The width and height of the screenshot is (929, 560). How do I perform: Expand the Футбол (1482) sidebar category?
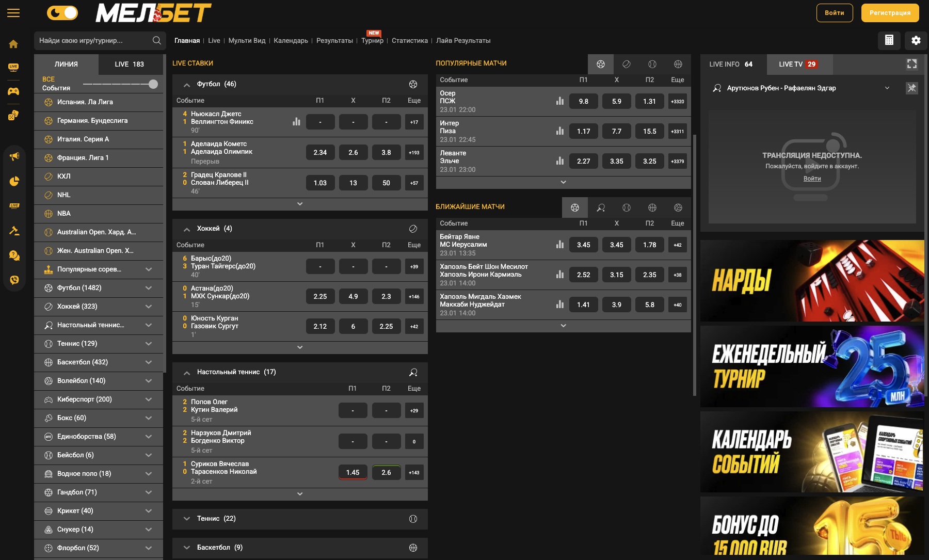(149, 288)
